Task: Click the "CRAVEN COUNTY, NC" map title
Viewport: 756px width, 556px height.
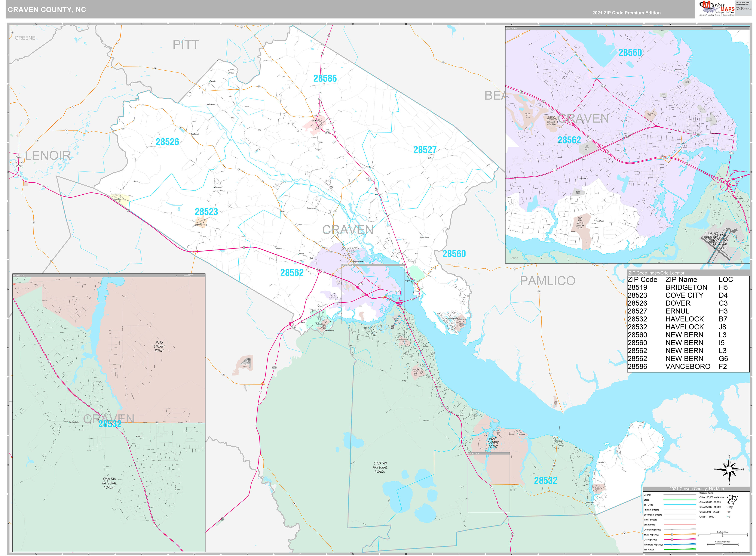Action: pos(47,10)
